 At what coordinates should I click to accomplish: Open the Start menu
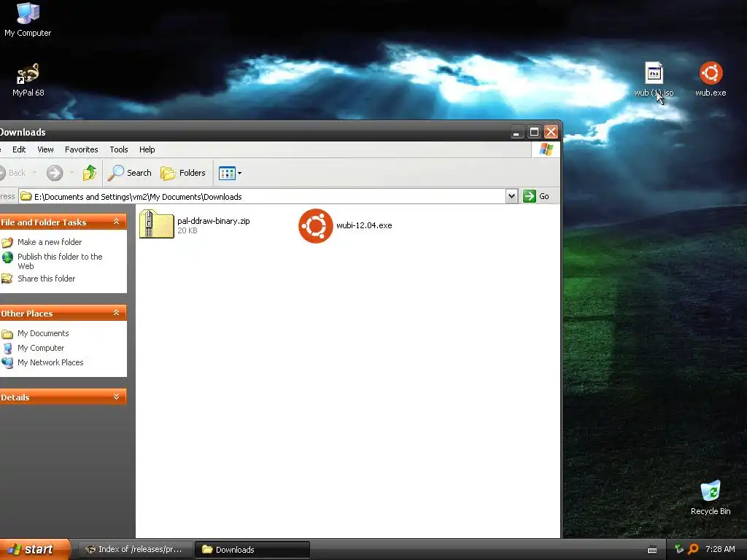click(34, 550)
